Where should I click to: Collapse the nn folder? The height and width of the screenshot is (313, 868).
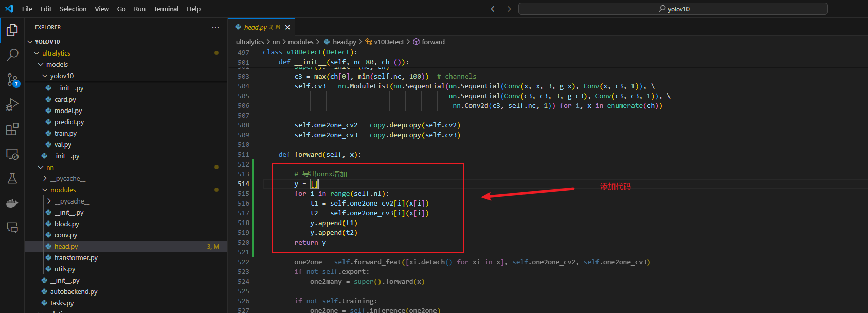coord(126,167)
